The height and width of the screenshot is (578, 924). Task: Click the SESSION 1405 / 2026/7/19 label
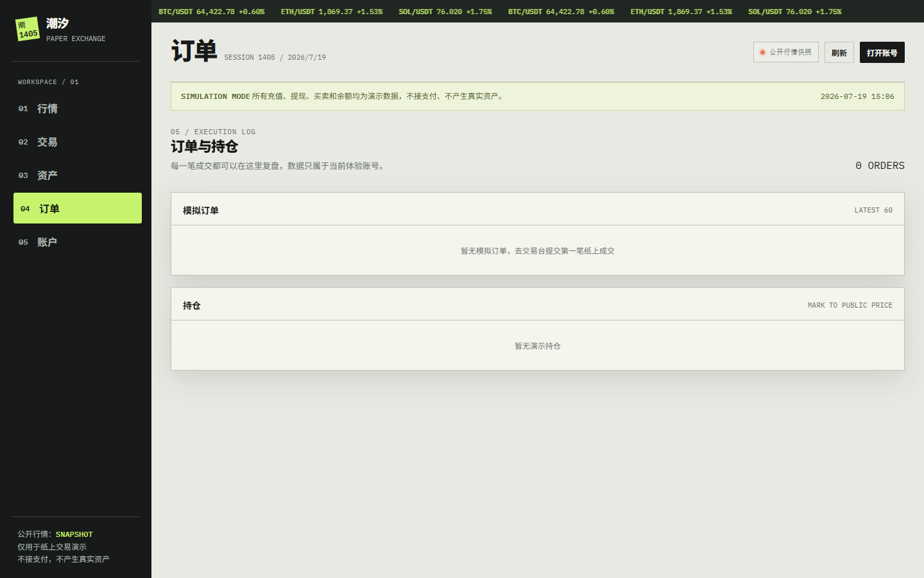[275, 57]
